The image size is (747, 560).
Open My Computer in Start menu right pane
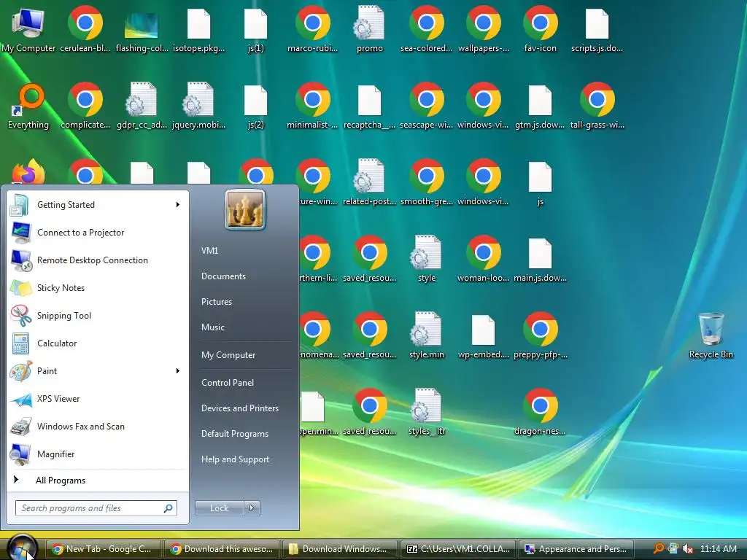click(x=228, y=355)
